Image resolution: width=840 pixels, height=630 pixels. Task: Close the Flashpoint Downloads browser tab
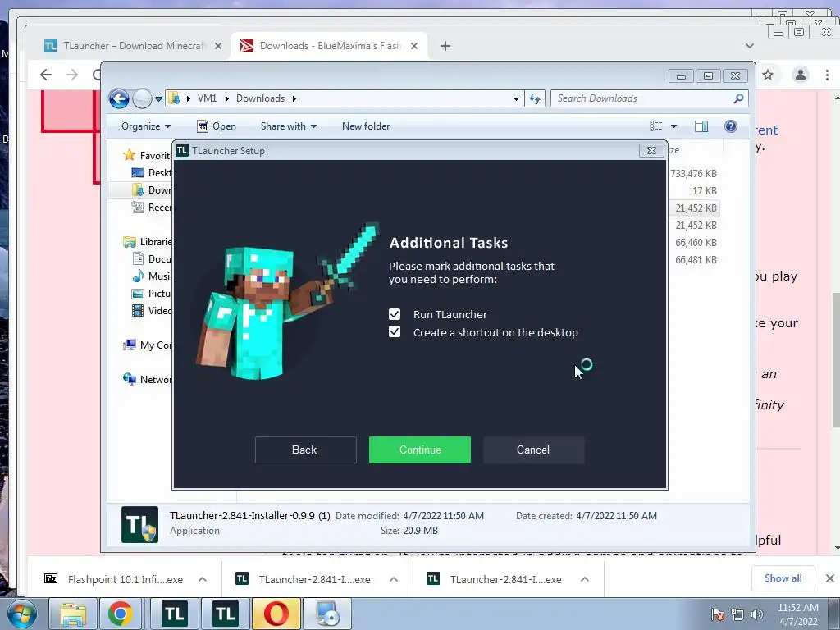click(x=414, y=46)
